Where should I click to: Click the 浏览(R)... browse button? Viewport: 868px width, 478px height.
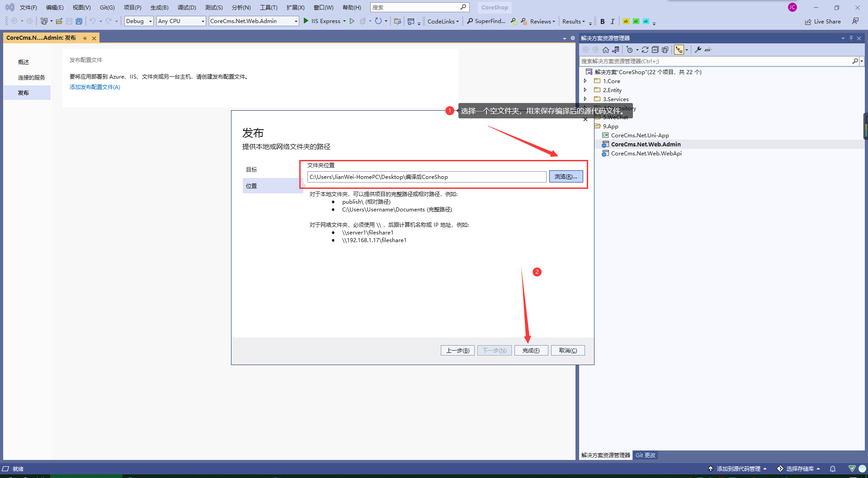[566, 177]
